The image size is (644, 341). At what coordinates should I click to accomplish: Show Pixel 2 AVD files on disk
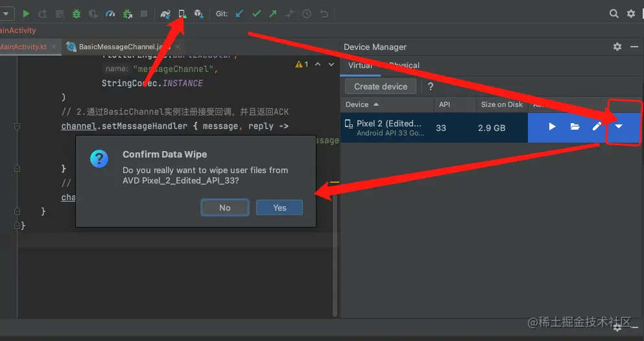click(x=575, y=127)
